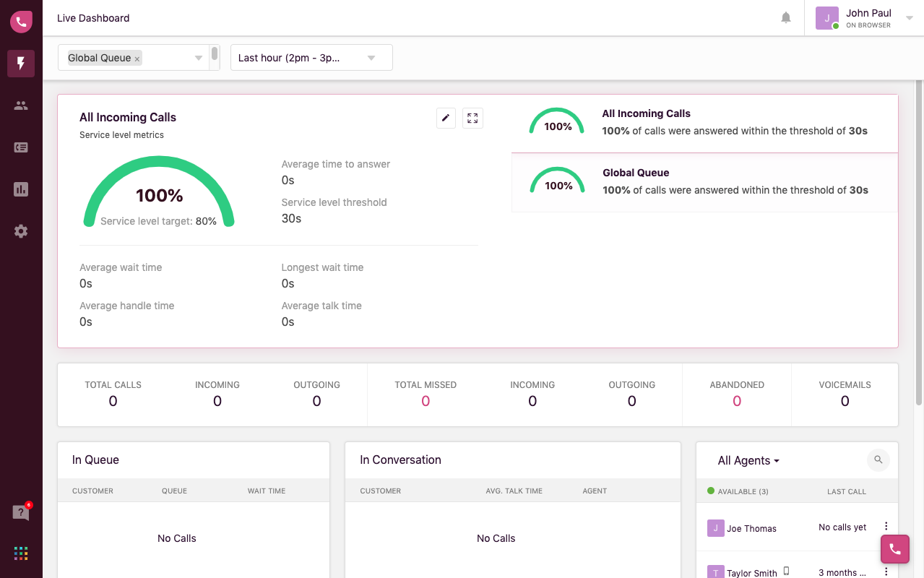Open the Last hour time range dropdown
The height and width of the screenshot is (578, 924).
coord(311,58)
